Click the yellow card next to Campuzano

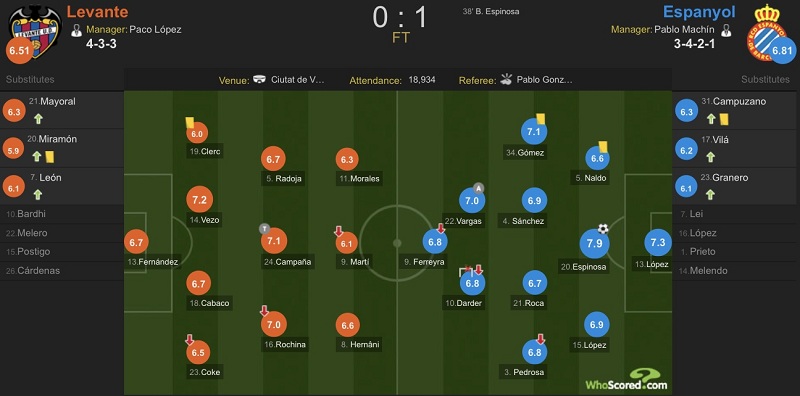tap(723, 119)
